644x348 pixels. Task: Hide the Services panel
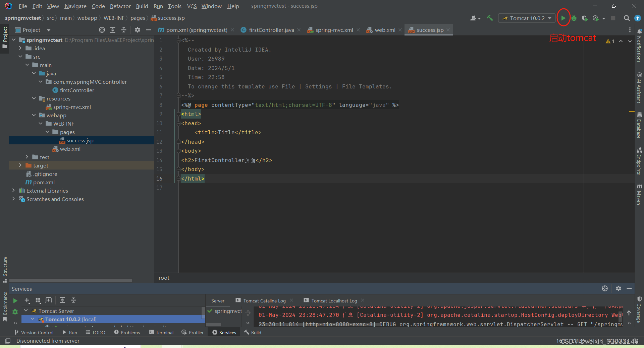coord(629,288)
